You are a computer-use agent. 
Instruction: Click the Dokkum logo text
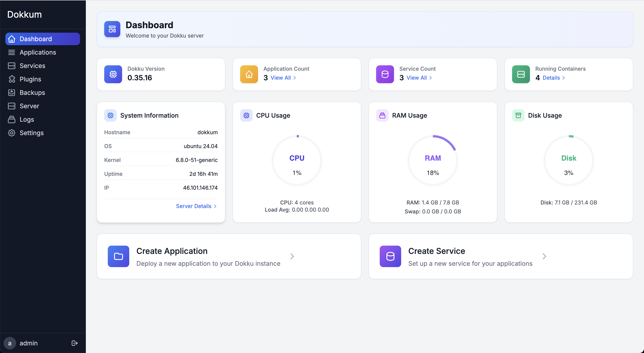[x=25, y=14]
